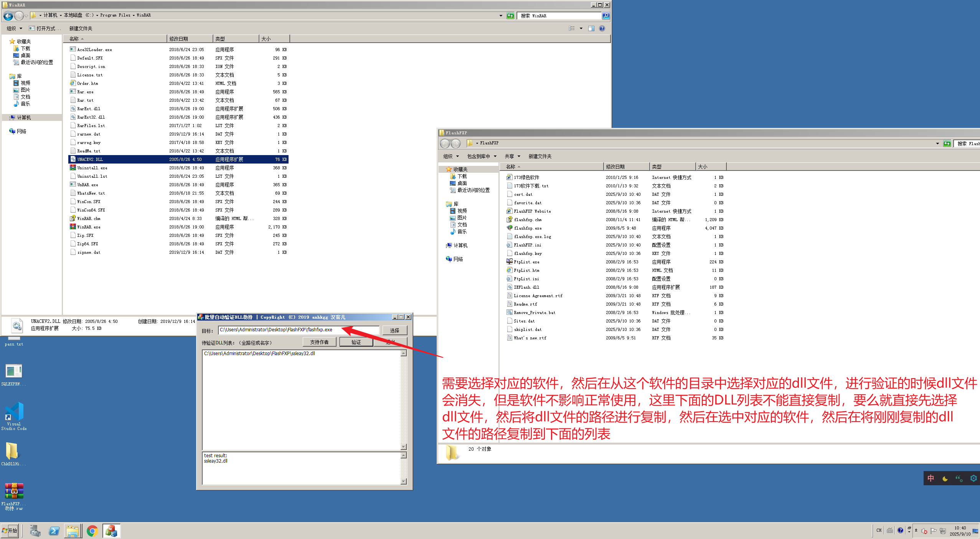Screen dimensions: 980x539
Task: Open view options dropdown arrow
Action: coord(581,28)
